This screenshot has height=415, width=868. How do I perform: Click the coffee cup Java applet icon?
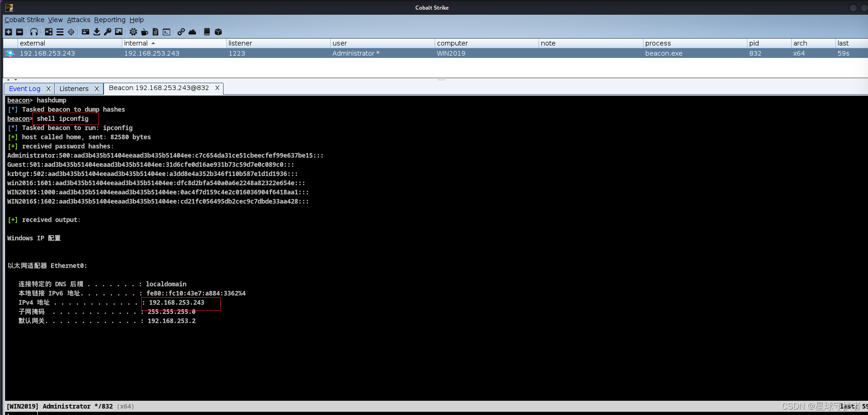click(144, 32)
